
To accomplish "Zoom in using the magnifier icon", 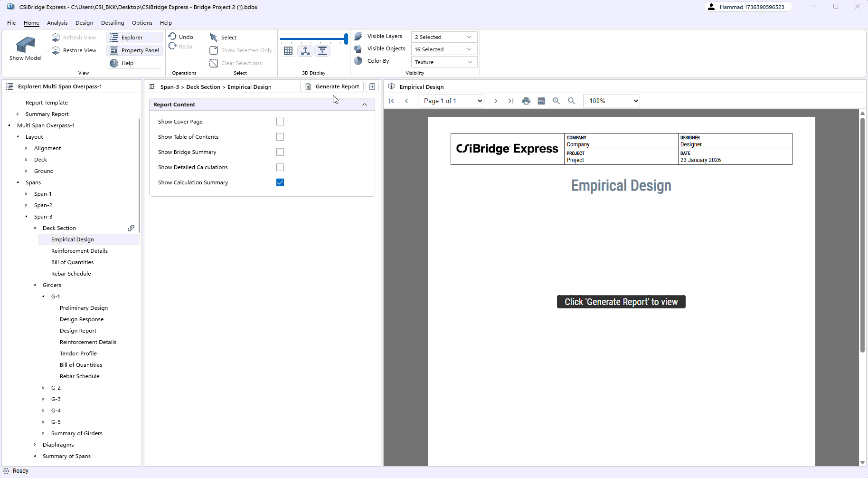I will [557, 101].
